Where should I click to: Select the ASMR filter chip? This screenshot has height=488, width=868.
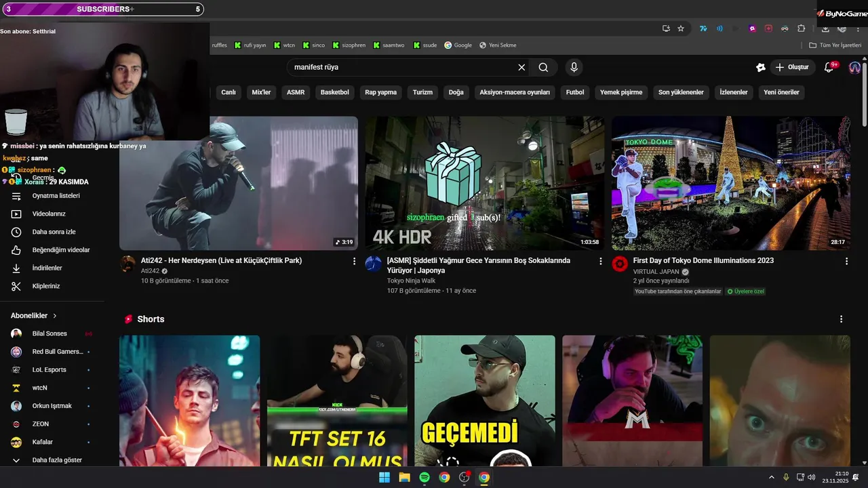click(x=296, y=92)
